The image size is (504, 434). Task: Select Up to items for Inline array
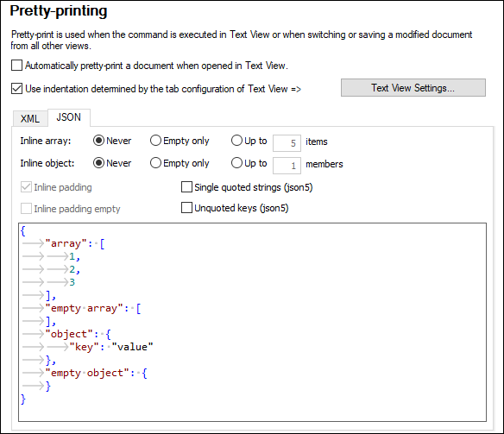236,141
